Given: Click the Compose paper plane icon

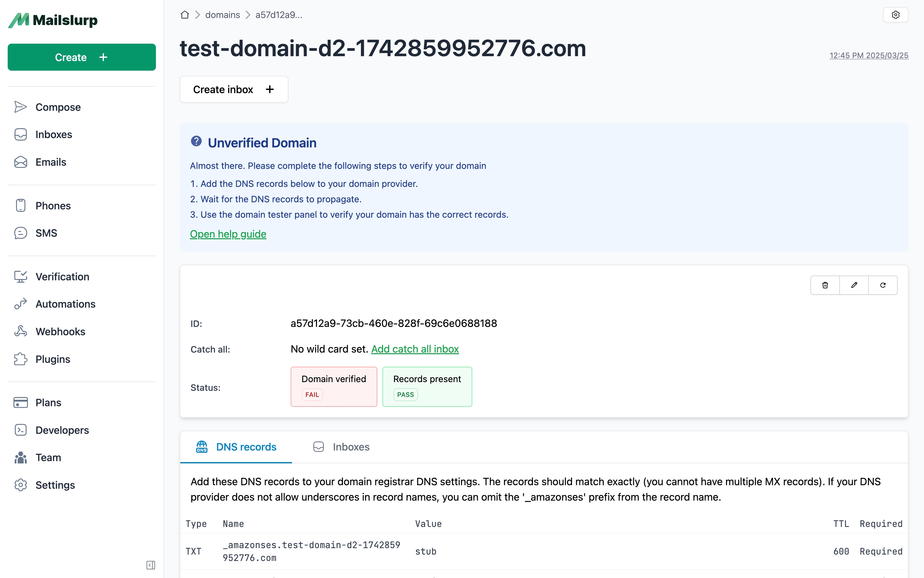Looking at the screenshot, I should tap(21, 107).
